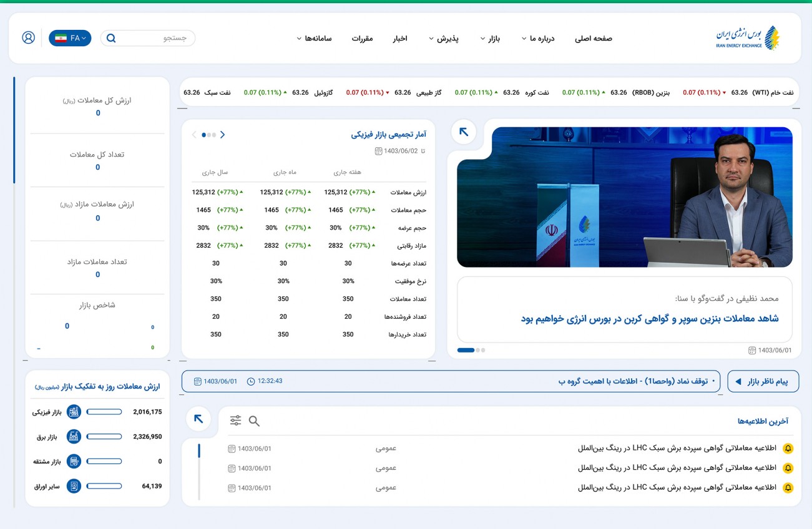The image size is (812, 529).
Task: Open the filter sliders icon in announcements
Action: [235, 421]
